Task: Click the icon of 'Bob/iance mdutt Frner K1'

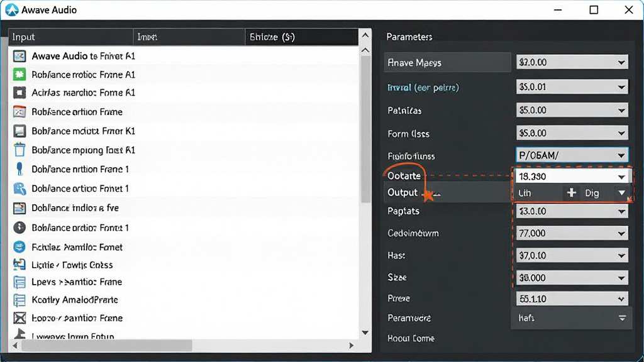Action: coord(19,131)
